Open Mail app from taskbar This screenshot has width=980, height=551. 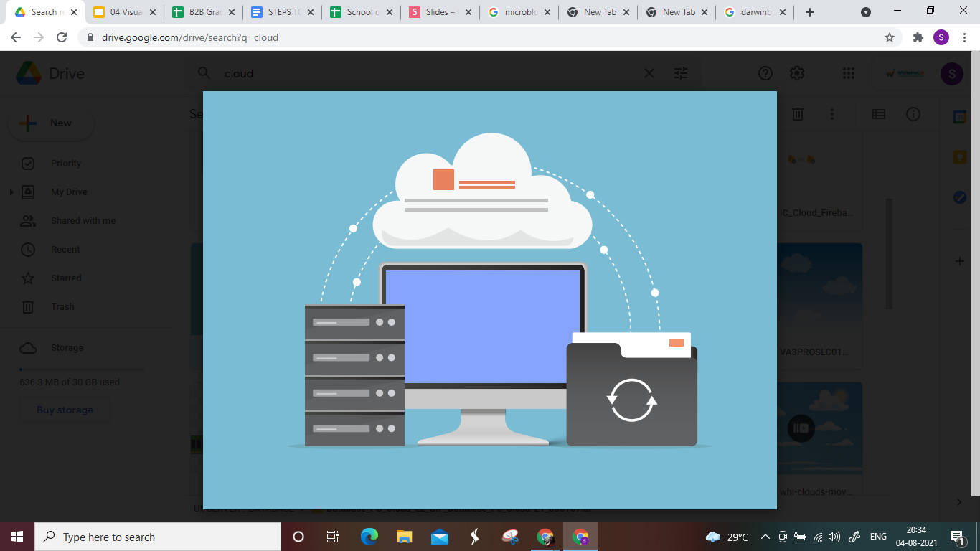pyautogui.click(x=440, y=537)
